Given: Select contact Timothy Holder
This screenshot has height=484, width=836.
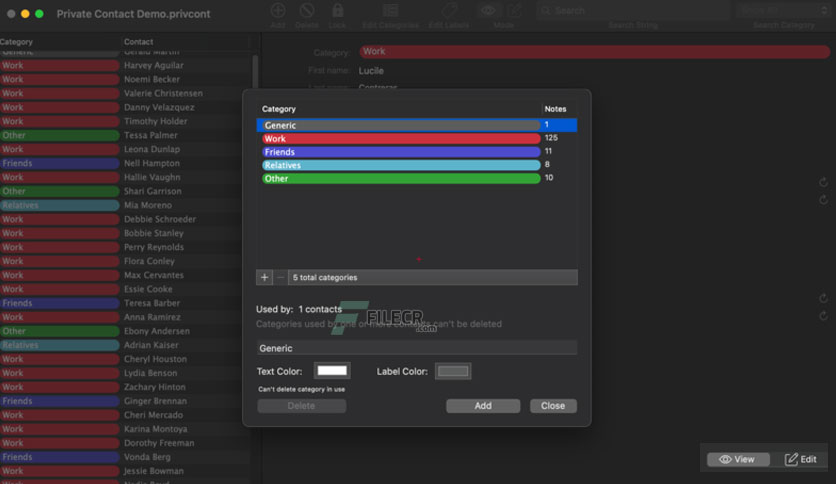Looking at the screenshot, I should coord(155,121).
